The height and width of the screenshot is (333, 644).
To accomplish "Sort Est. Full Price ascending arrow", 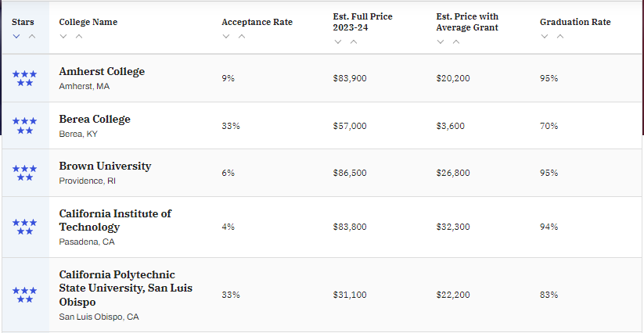I will point(354,41).
